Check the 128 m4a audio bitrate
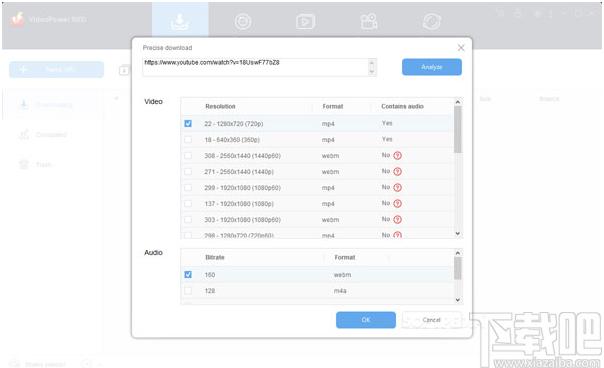 [188, 291]
